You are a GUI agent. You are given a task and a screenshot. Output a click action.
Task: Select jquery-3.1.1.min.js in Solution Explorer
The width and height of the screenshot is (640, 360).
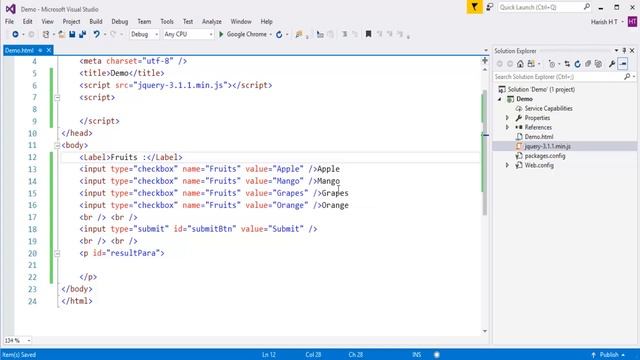[x=547, y=146]
